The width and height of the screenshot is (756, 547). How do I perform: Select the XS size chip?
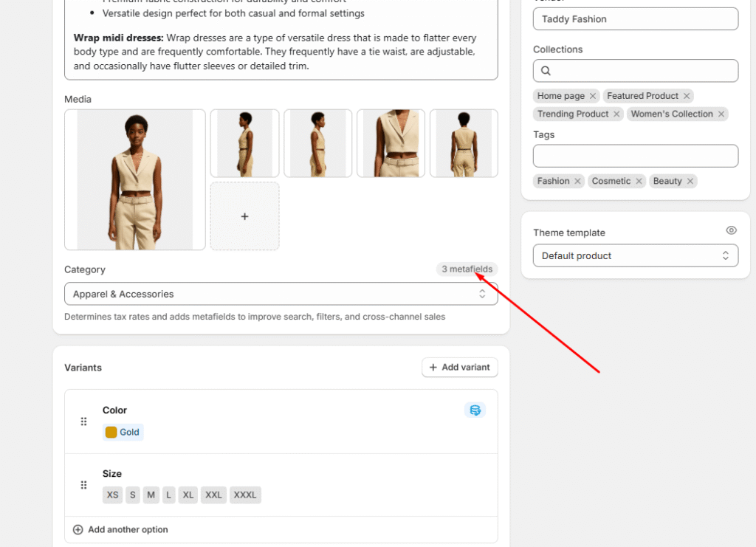(x=112, y=495)
